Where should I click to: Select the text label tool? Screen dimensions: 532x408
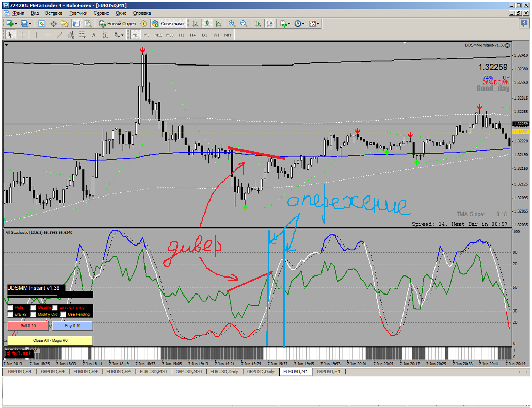[105, 35]
